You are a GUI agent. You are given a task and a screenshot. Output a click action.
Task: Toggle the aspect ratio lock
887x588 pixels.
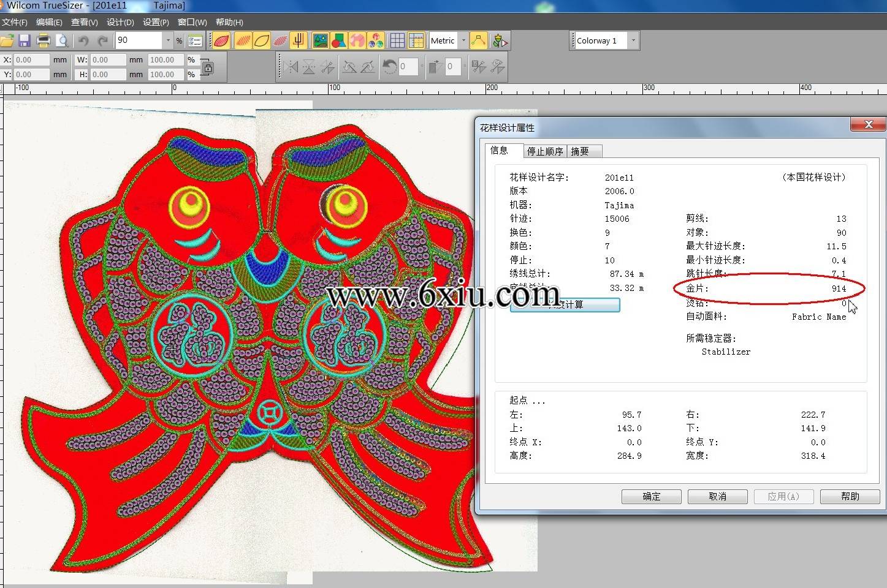point(208,67)
